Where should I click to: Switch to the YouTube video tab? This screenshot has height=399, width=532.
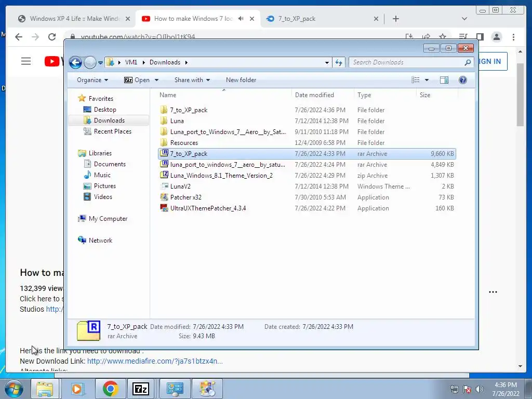click(x=197, y=19)
